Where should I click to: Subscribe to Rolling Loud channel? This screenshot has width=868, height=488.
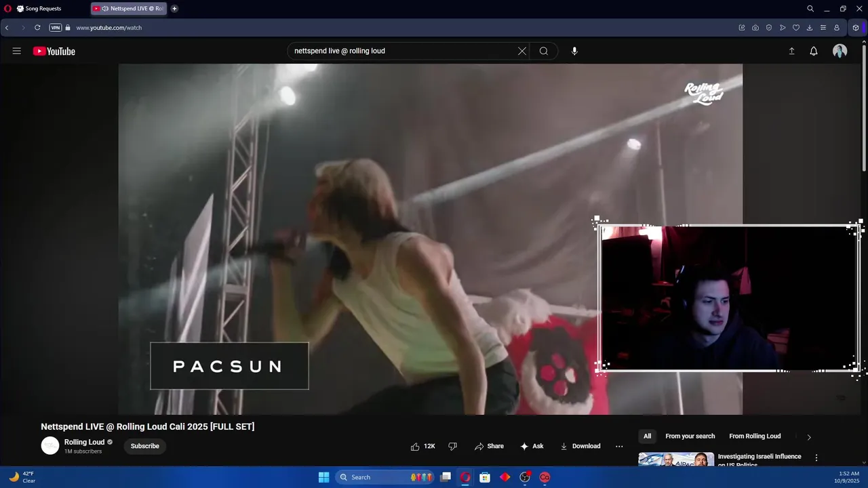click(x=145, y=446)
